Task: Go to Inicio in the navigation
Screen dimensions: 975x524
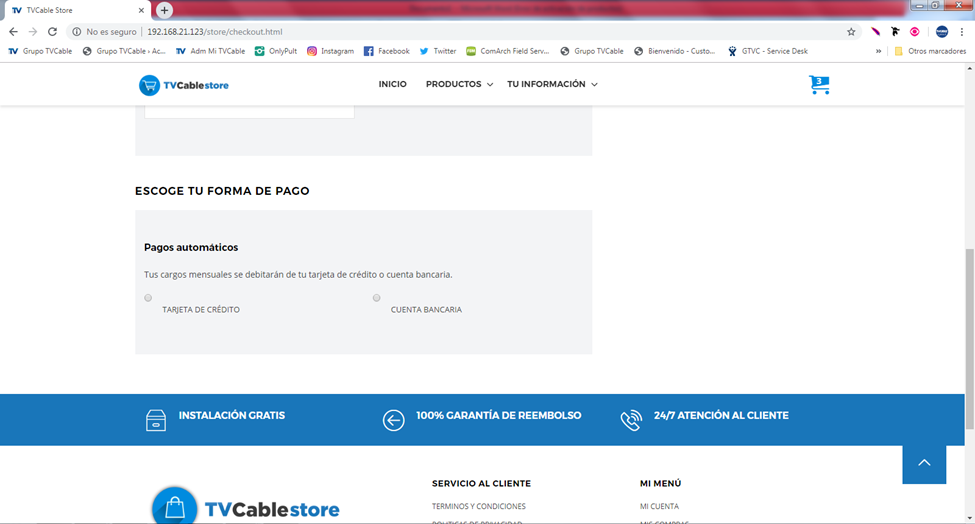Action: 392,84
